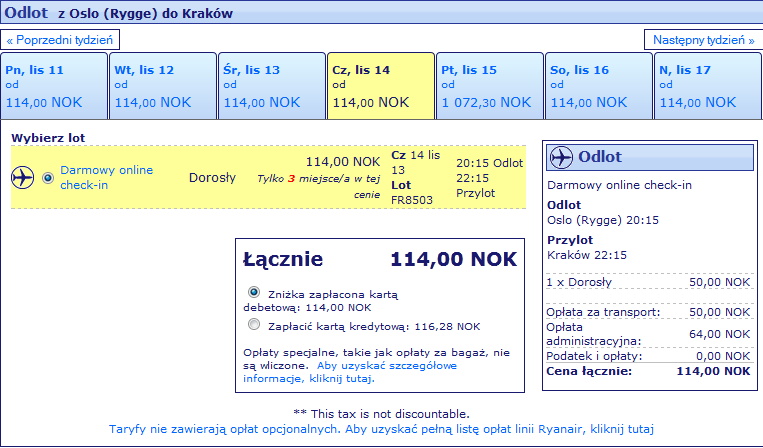Image resolution: width=763 pixels, height=448 pixels.
Task: Switch to the N, lis 17 date tab
Action: click(x=708, y=86)
